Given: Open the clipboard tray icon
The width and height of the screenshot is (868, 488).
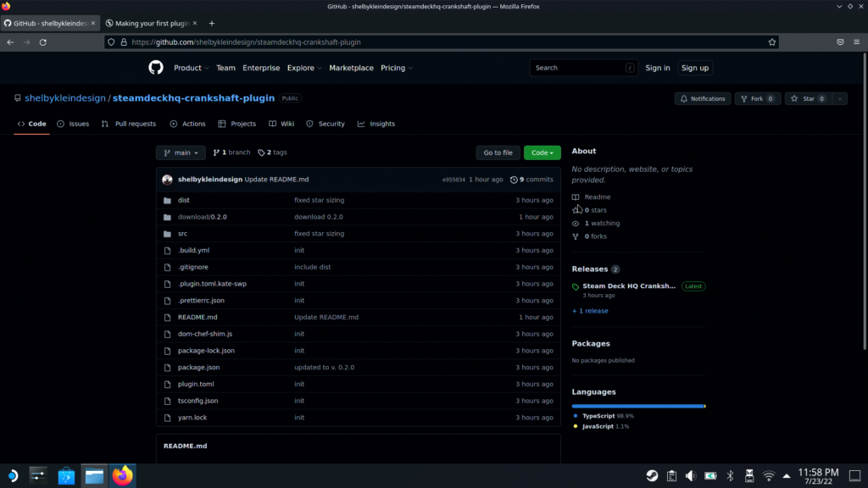Looking at the screenshot, I should tap(671, 476).
